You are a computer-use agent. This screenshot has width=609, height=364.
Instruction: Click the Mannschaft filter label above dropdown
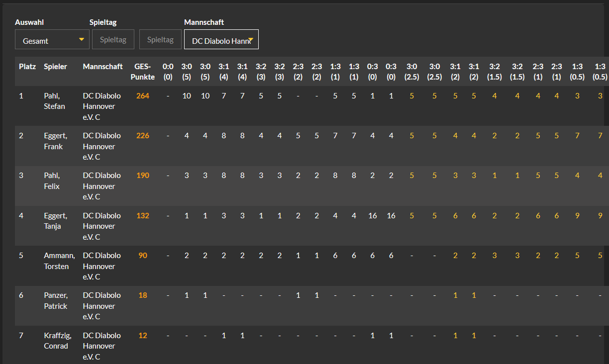coord(204,22)
